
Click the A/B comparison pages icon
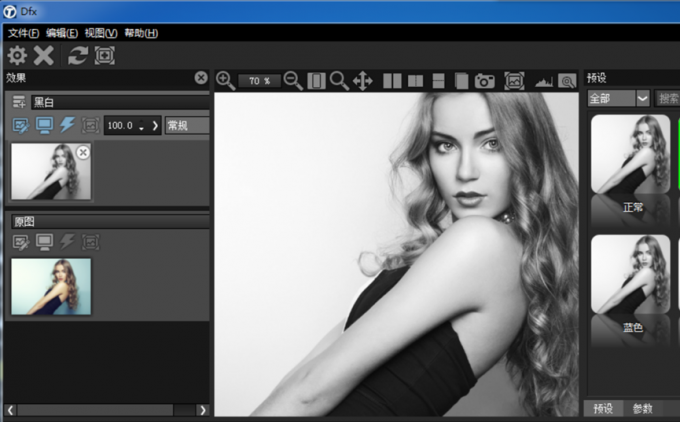(x=461, y=81)
